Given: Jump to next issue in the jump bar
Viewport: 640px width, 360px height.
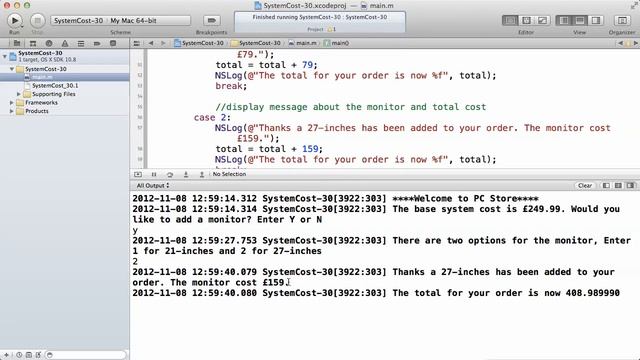Looking at the screenshot, I should pyautogui.click(x=635, y=43).
